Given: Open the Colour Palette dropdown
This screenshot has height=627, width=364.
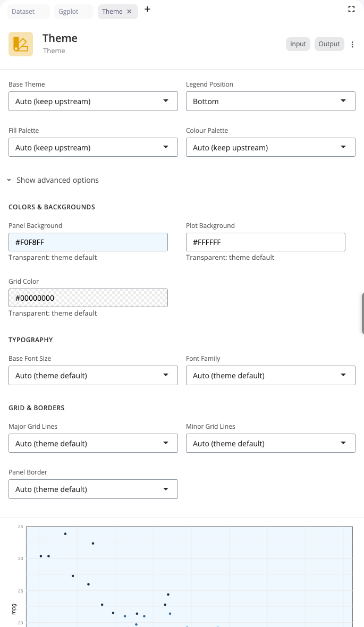Looking at the screenshot, I should pyautogui.click(x=270, y=148).
